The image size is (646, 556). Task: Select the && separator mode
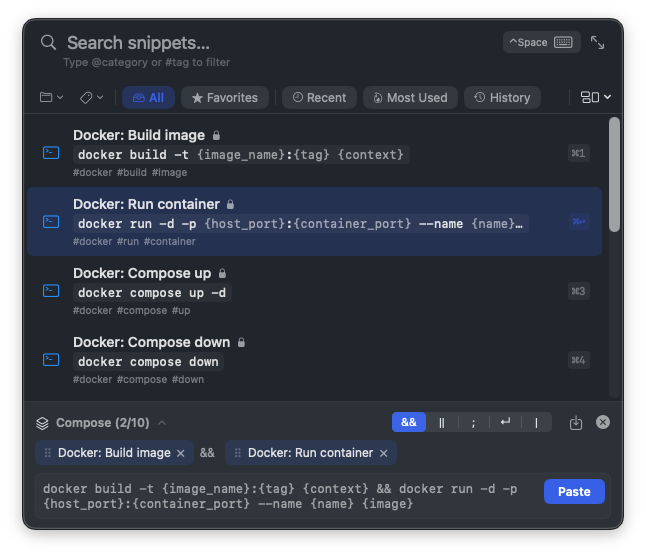click(409, 422)
